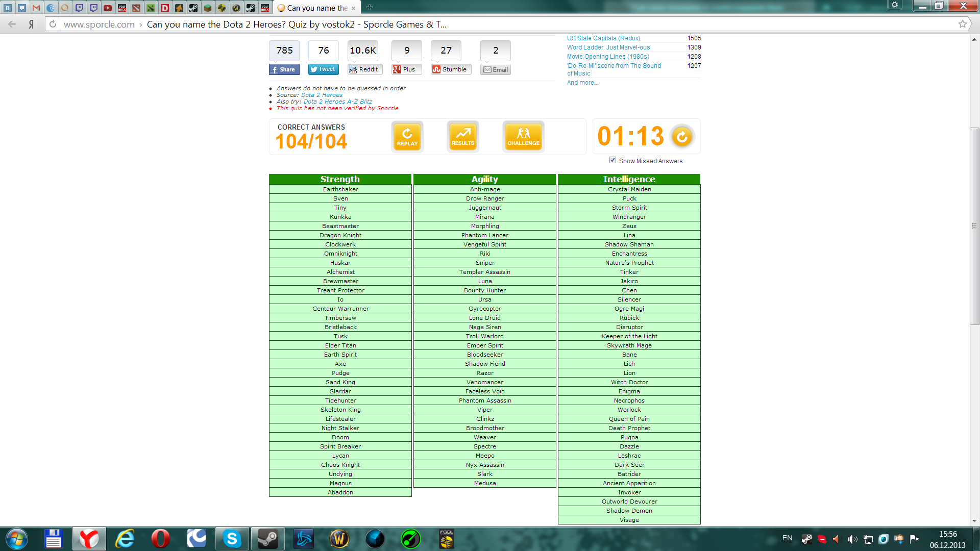This screenshot has height=551, width=980.
Task: Tweet this quiz
Action: (323, 69)
